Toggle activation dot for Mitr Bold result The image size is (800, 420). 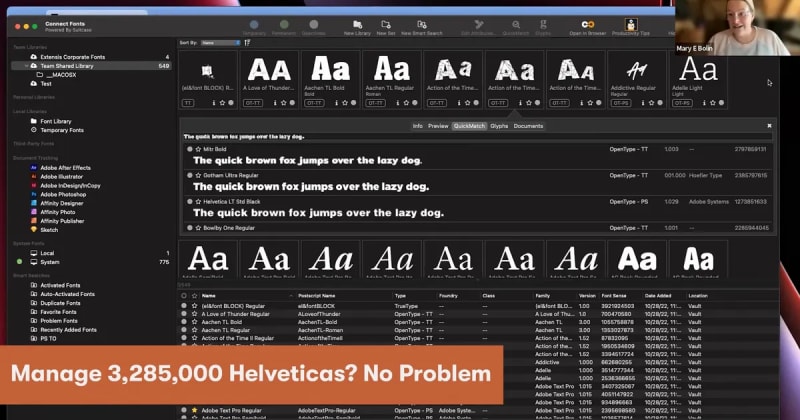(x=190, y=150)
